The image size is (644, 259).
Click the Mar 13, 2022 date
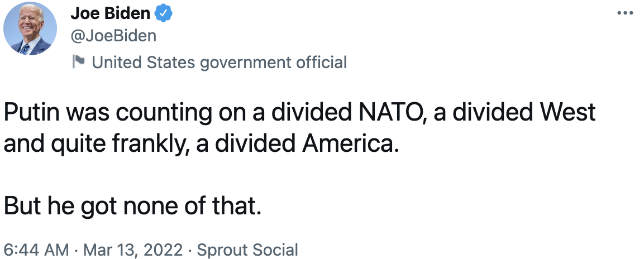coord(133,250)
